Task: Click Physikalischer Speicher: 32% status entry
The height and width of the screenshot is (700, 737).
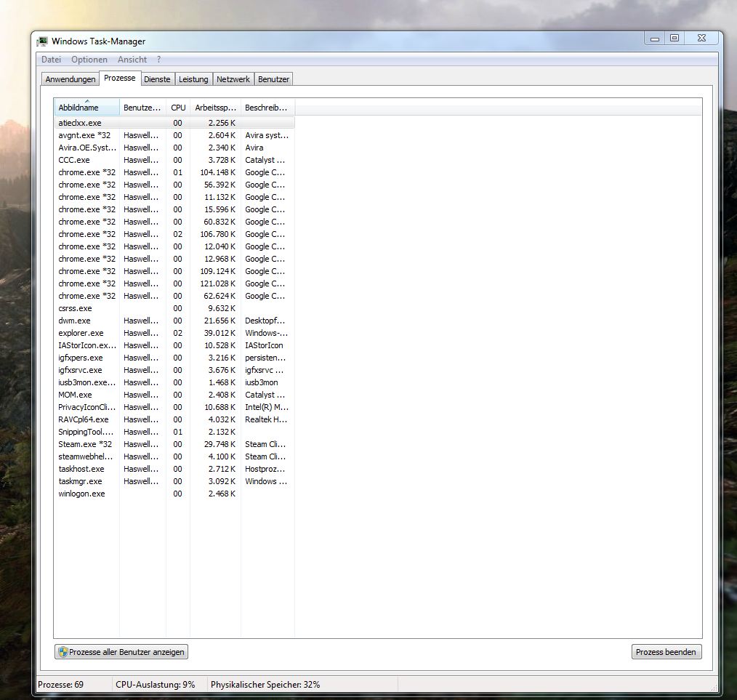Action: pyautogui.click(x=265, y=685)
